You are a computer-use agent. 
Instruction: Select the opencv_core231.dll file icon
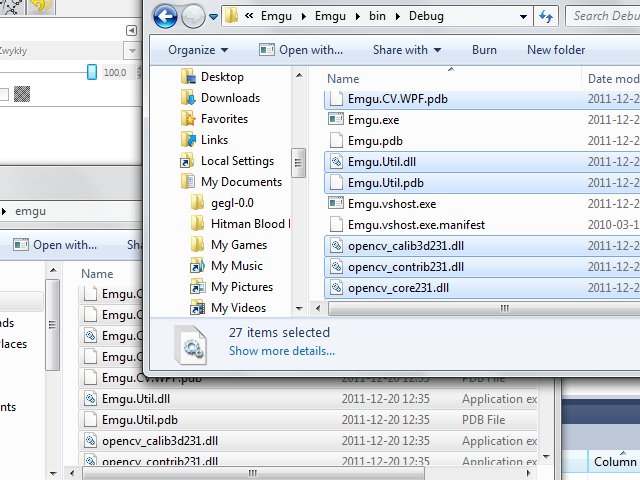coord(336,288)
